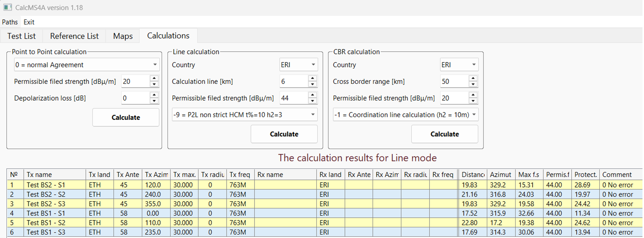644x238 pixels.
Task: Open CBR calculation Country dropdown
Action: click(x=459, y=65)
